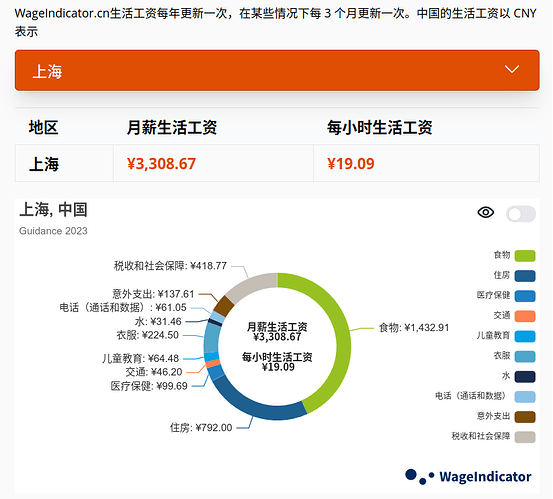Viewport: 553px width, 499px height.
Task: Click the 衣服 donut segment
Action: [x=211, y=338]
